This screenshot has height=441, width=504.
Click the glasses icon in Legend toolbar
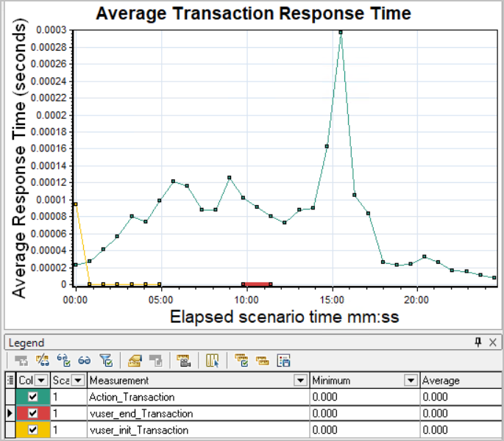(85, 361)
